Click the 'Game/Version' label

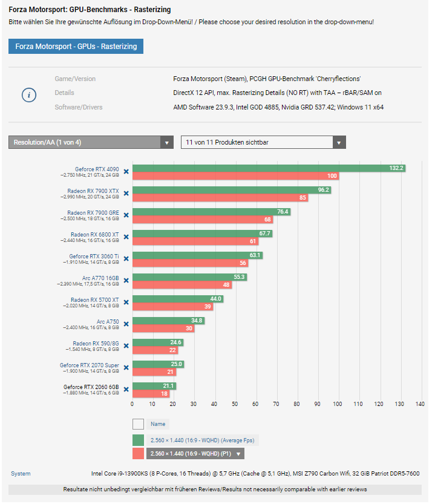75,79
